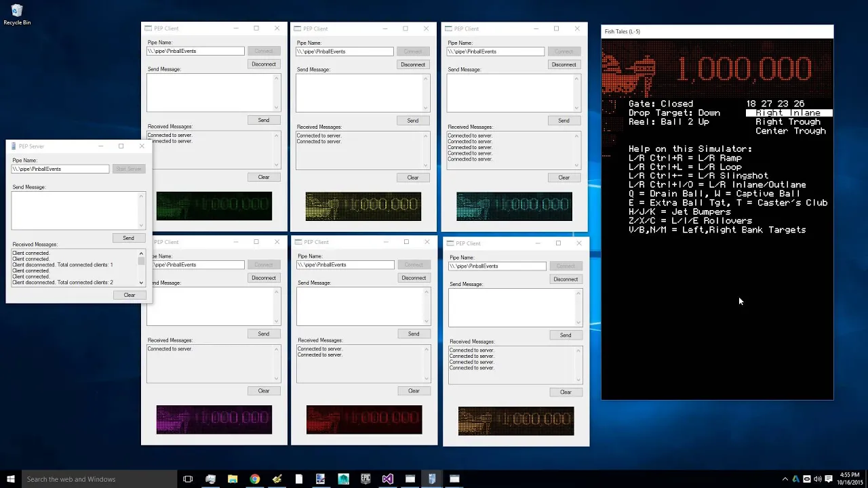
Task: Focus Pipe Name field in cyan-display client
Action: [495, 52]
